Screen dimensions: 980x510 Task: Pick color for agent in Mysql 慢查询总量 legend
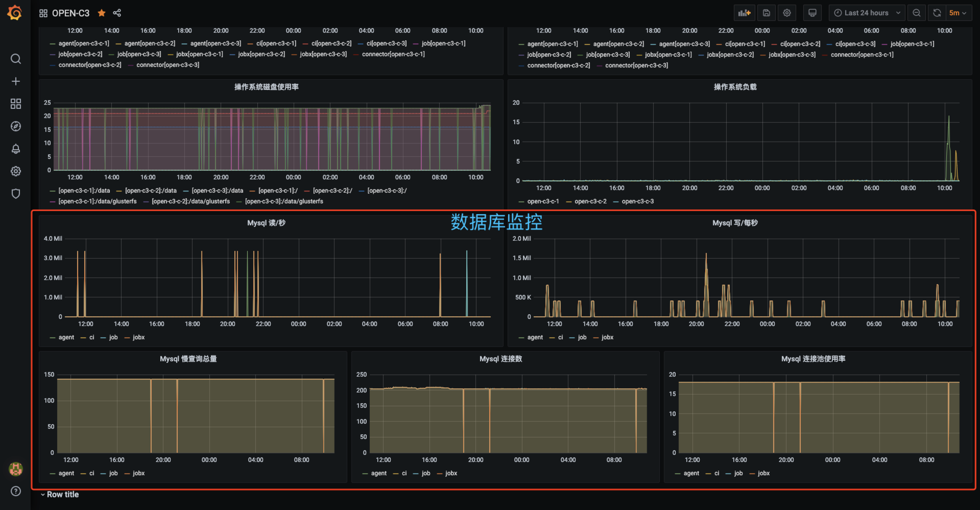coord(53,473)
